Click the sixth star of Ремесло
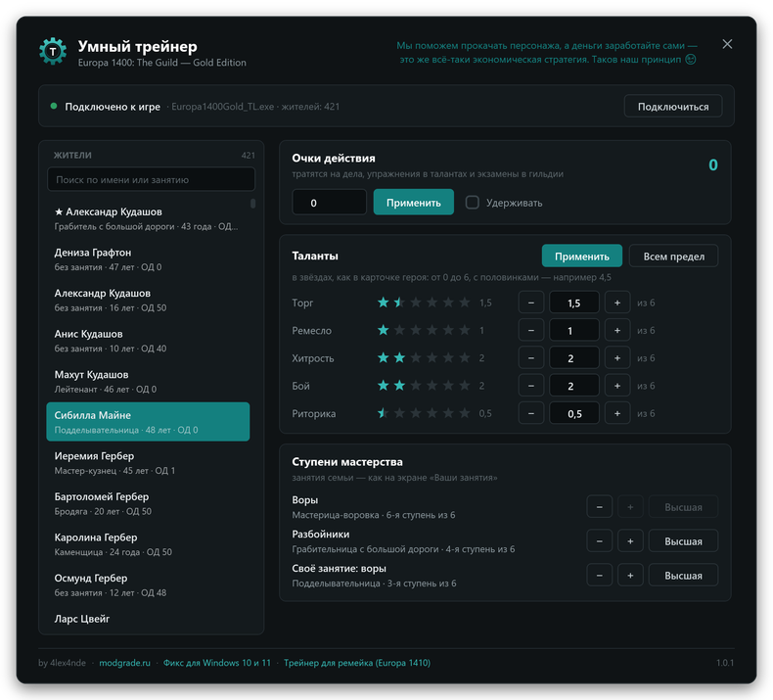This screenshot has height=700, width=773. pyautogui.click(x=465, y=330)
